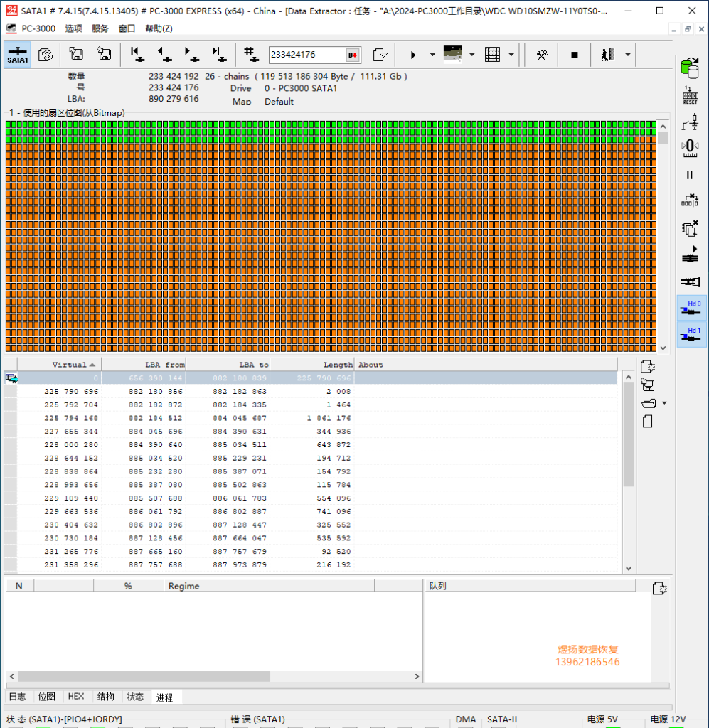Switch to the 状态 tab

tap(135, 697)
